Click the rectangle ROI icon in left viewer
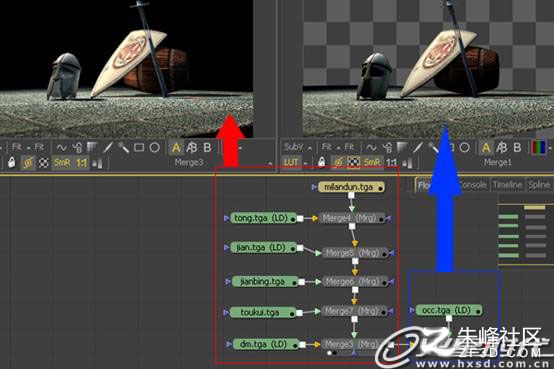 click(x=139, y=147)
